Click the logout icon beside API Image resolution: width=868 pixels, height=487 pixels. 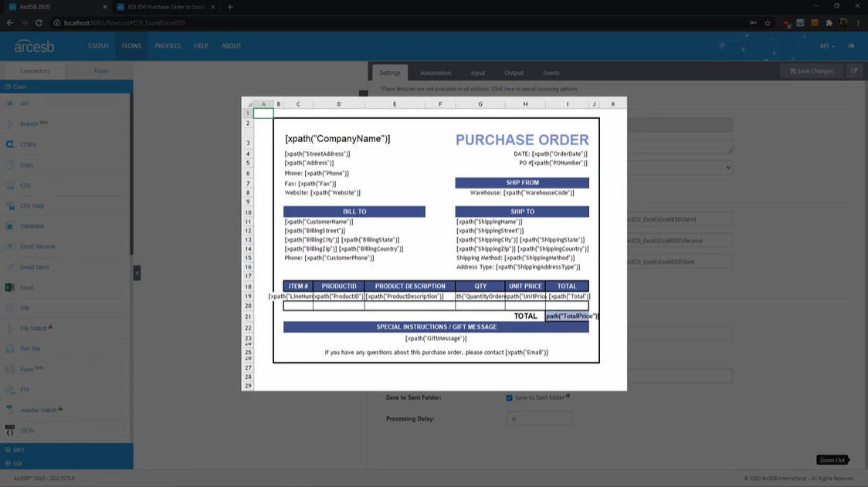click(x=851, y=46)
